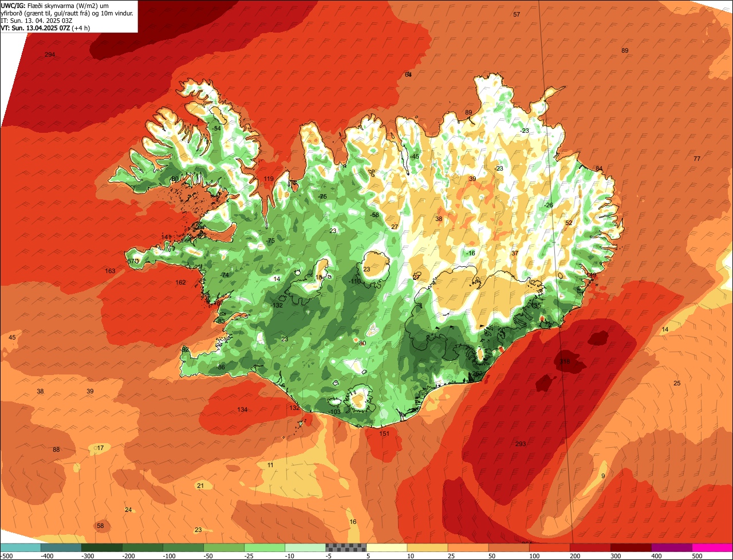
Task: Click the 100 to 200 red-orange swatch
Action: click(549, 547)
